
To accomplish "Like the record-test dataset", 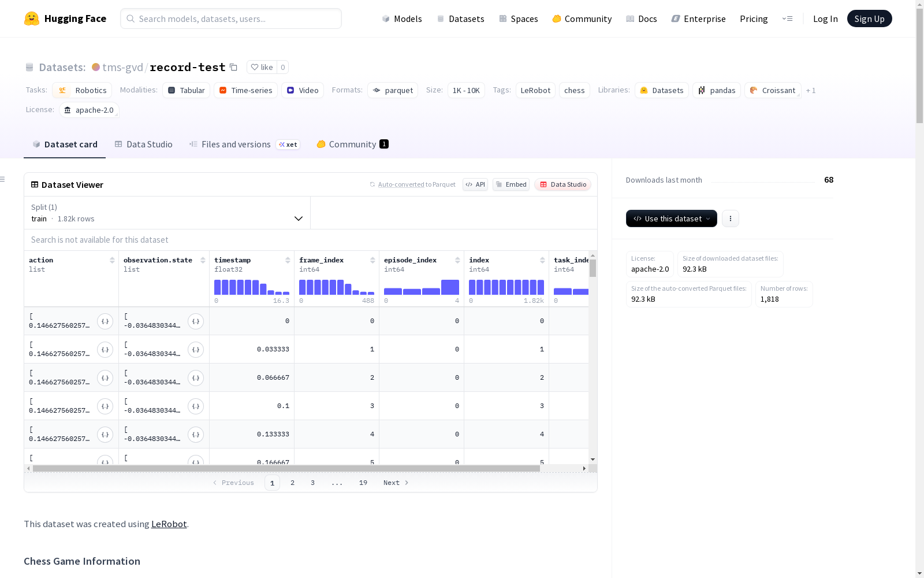I will tap(262, 67).
